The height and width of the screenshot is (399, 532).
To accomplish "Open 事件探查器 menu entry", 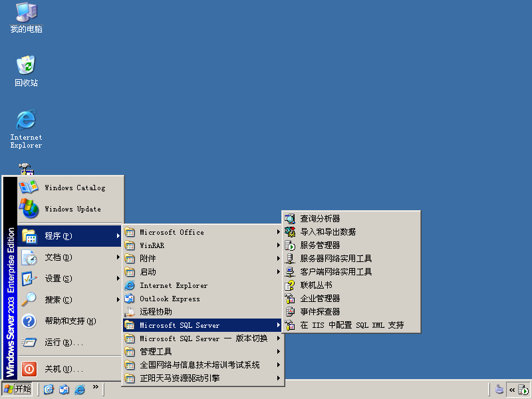I will coord(352,312).
